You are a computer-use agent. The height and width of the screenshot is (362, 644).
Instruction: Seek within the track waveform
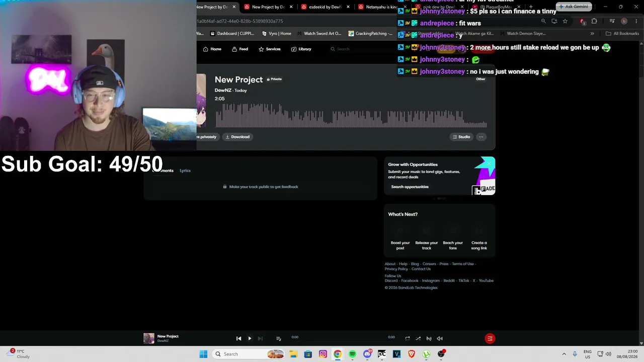coord(351,116)
